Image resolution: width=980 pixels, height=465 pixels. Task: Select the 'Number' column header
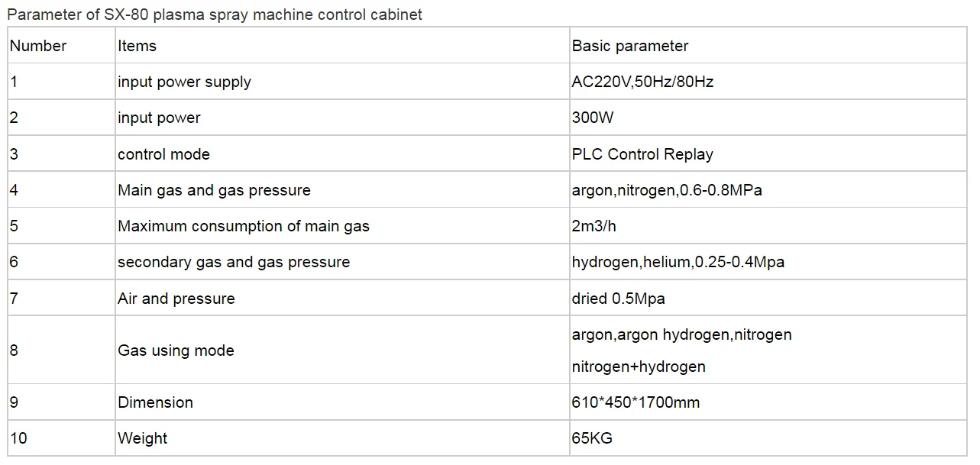61,46
